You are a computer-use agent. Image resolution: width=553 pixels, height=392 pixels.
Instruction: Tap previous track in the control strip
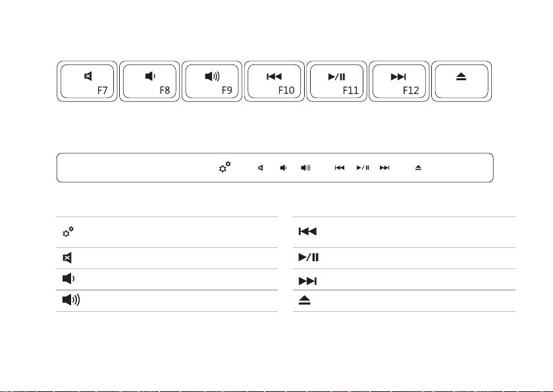(x=340, y=168)
